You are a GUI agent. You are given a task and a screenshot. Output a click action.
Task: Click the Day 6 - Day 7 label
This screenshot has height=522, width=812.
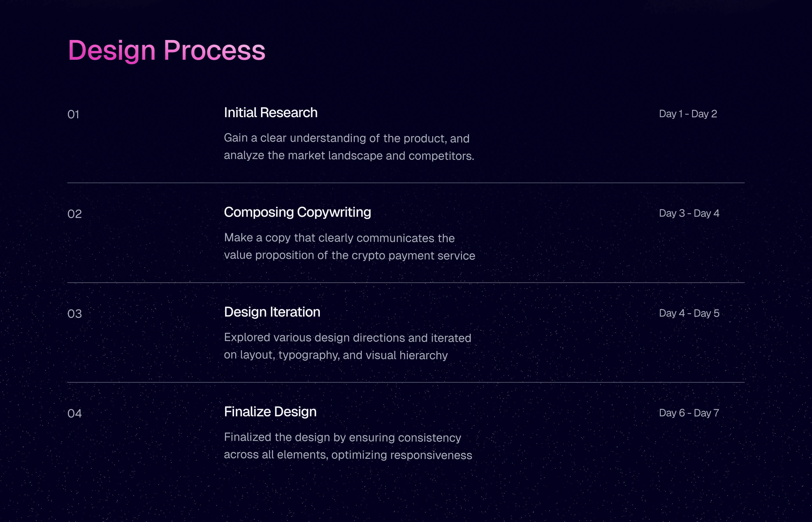coord(689,412)
